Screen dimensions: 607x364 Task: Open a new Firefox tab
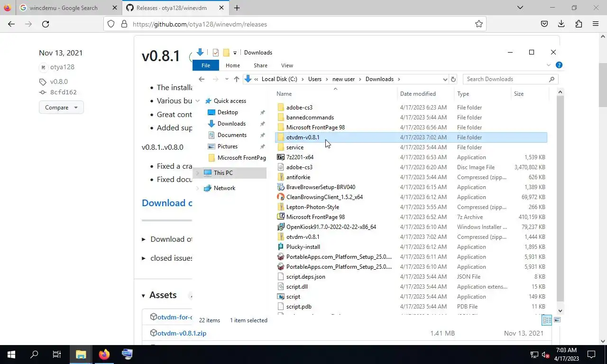(237, 8)
